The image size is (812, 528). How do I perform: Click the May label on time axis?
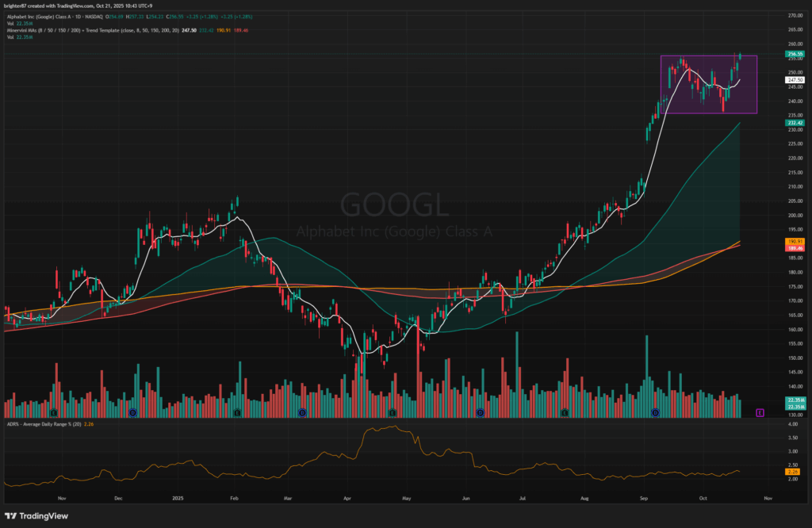(x=406, y=499)
